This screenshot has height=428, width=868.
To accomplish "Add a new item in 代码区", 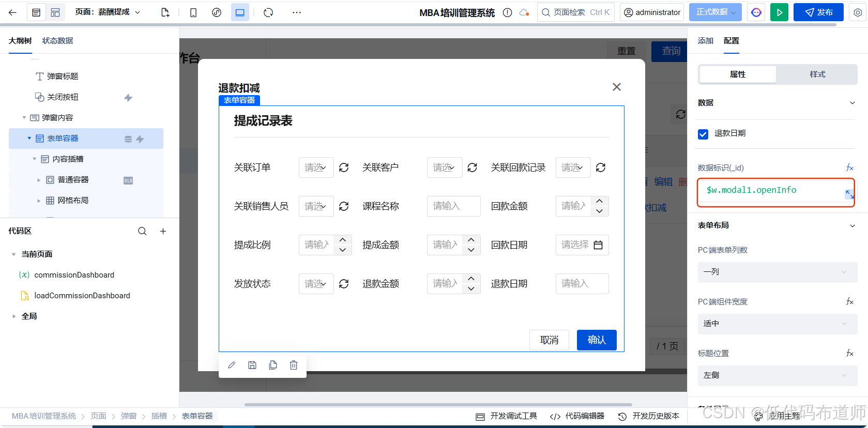I will point(163,231).
